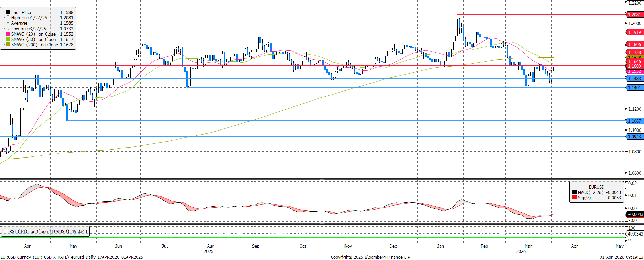
Task: Select the blue 1.1087 support level tag
Action: (634, 121)
